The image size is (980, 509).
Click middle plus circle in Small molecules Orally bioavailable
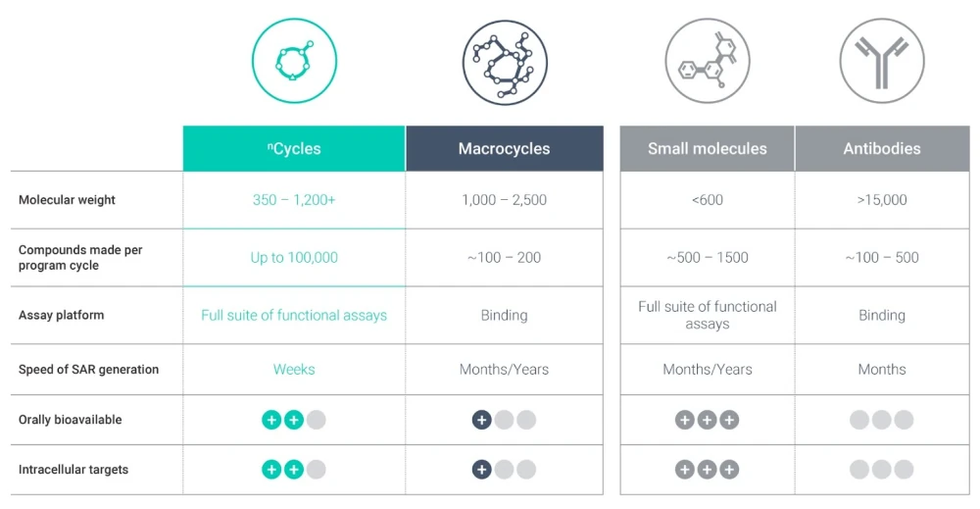point(707,420)
